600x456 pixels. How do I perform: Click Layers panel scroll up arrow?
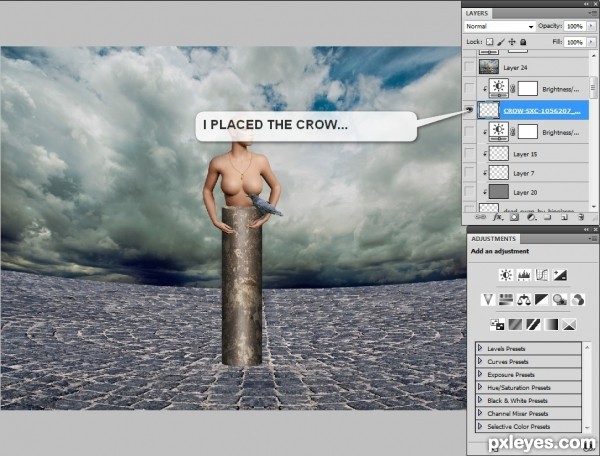(x=593, y=56)
